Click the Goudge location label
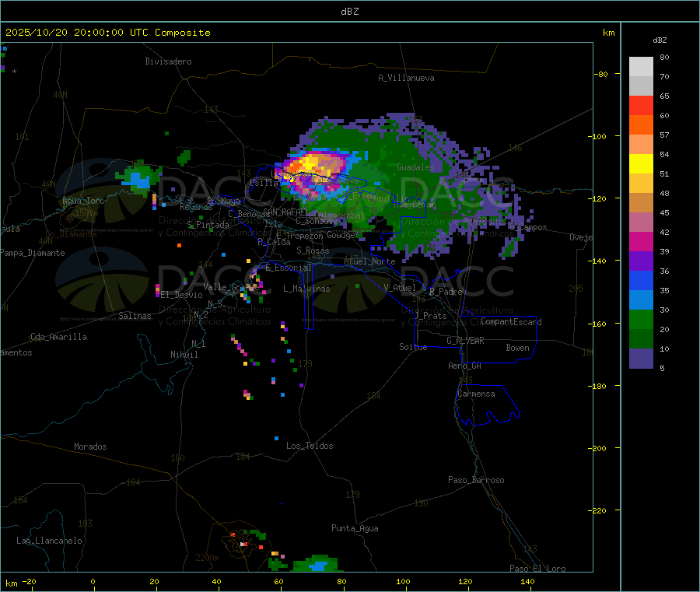This screenshot has height=592, width=700. pyautogui.click(x=341, y=235)
